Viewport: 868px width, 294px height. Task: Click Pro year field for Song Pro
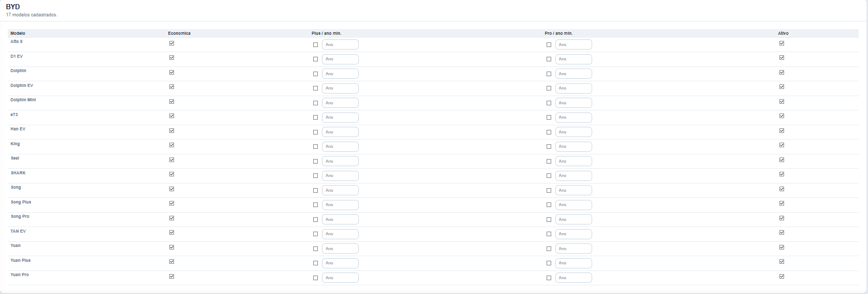pyautogui.click(x=573, y=219)
